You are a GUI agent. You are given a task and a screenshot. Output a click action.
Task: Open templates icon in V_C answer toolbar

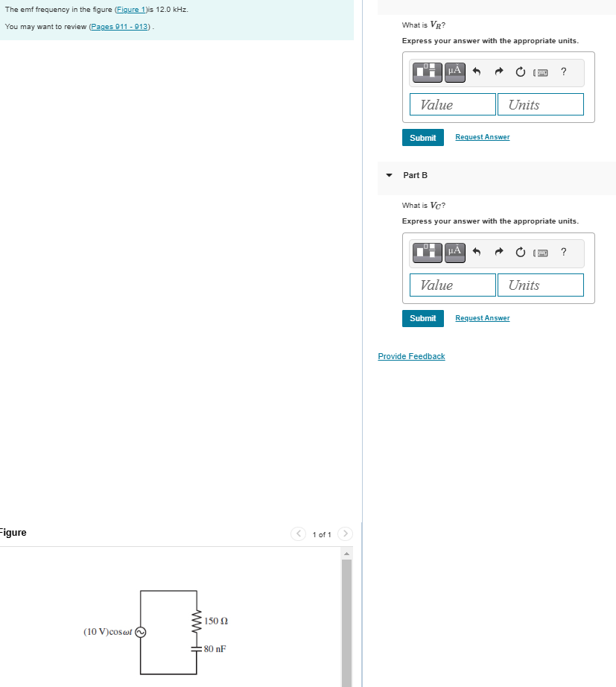(427, 253)
